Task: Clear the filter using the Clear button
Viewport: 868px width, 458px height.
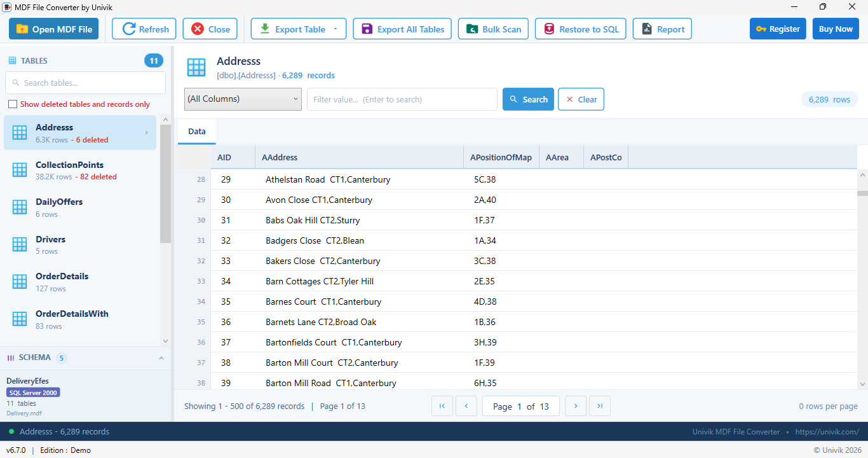Action: (581, 99)
